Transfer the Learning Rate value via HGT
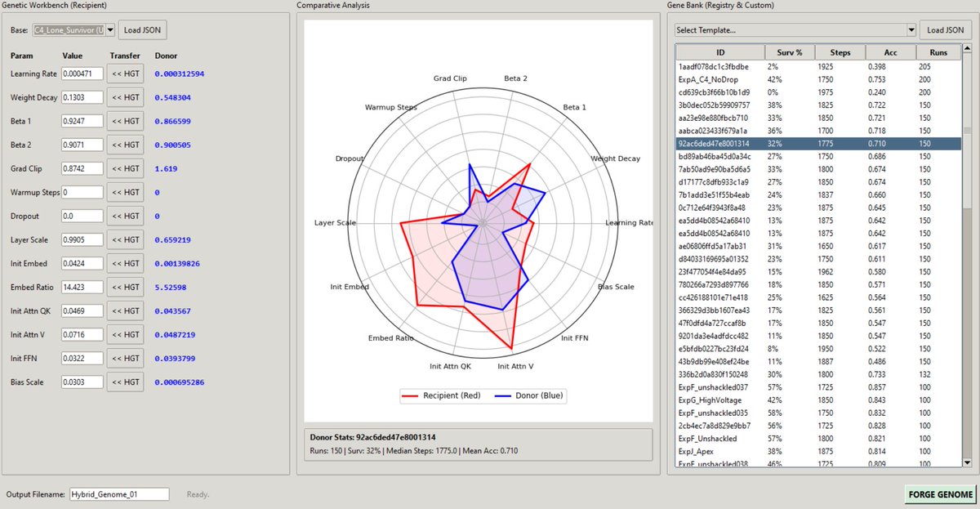 tap(125, 74)
